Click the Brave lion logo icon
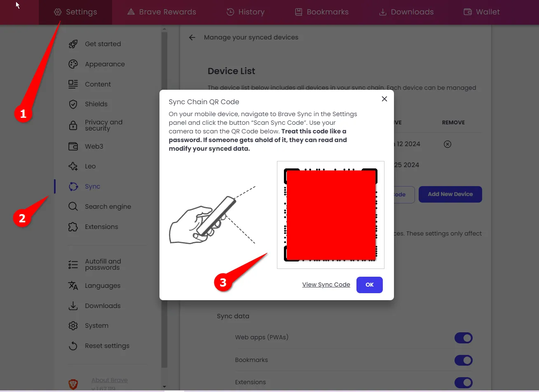The height and width of the screenshot is (392, 539). point(73,384)
